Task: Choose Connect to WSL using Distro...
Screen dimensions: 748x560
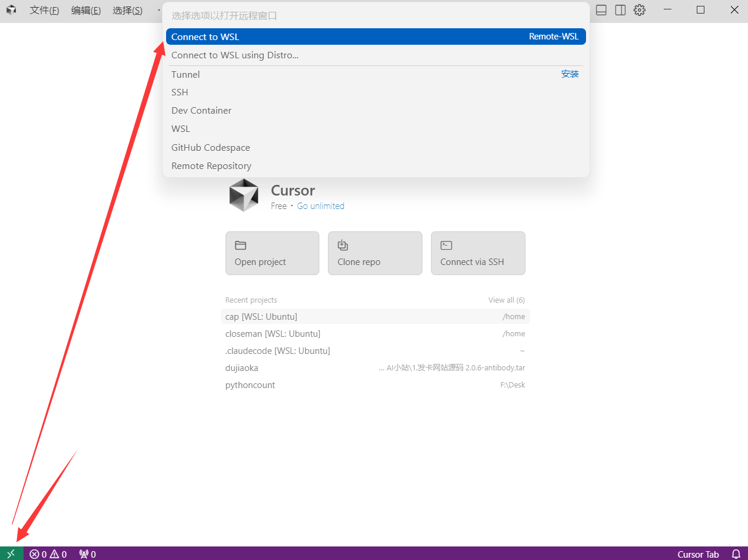Action: click(376, 55)
